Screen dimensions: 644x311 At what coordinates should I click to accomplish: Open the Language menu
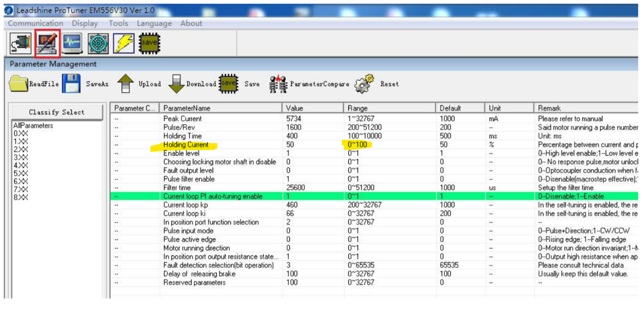click(x=154, y=23)
